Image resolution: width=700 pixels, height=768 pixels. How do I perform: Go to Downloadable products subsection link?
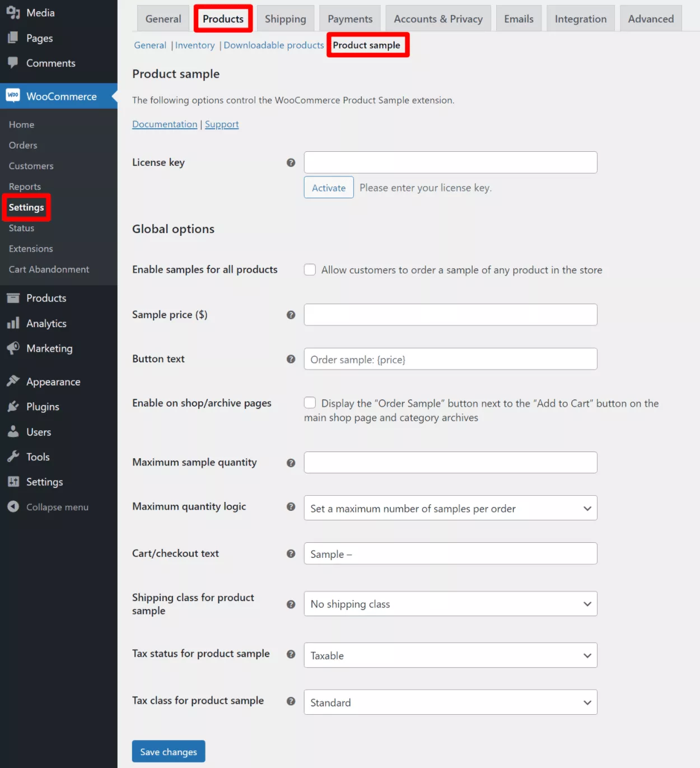coord(274,45)
